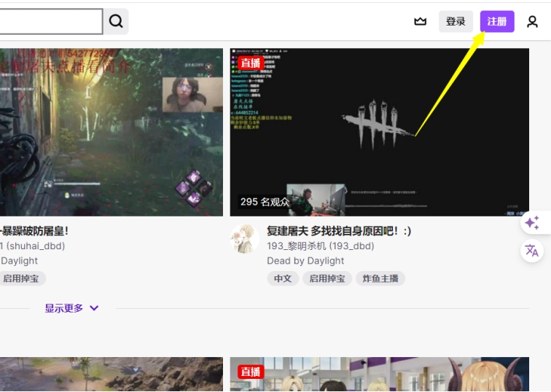Click the 登录 login button
The width and height of the screenshot is (551, 392).
pyautogui.click(x=456, y=21)
